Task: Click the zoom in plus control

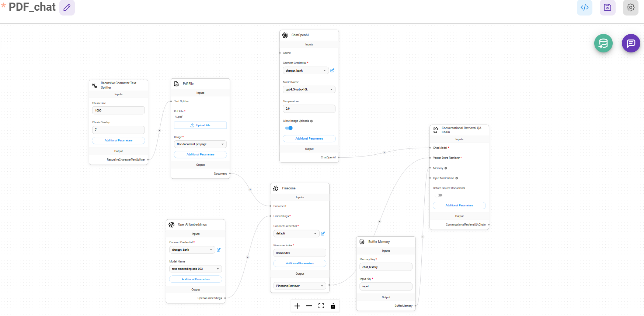Action: click(x=297, y=306)
